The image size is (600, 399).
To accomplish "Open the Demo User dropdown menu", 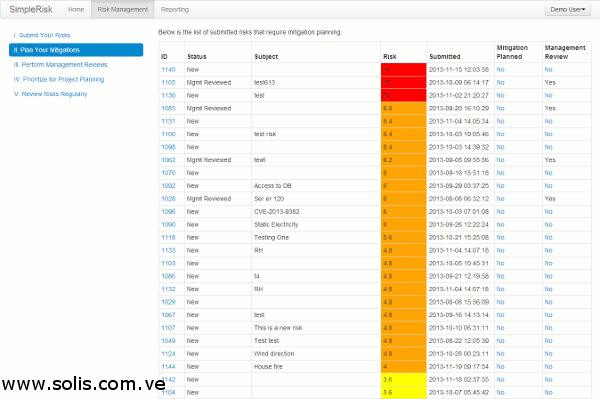I will (567, 9).
